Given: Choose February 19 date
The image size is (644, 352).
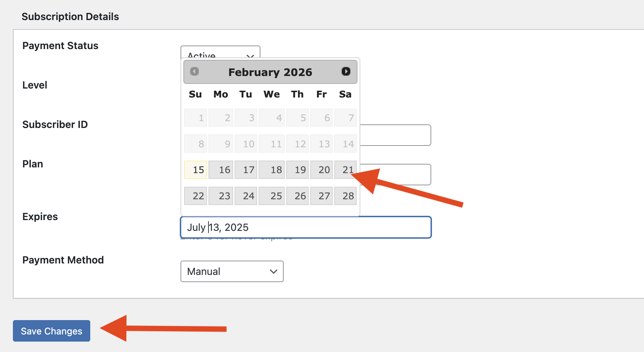Looking at the screenshot, I should pos(298,170).
